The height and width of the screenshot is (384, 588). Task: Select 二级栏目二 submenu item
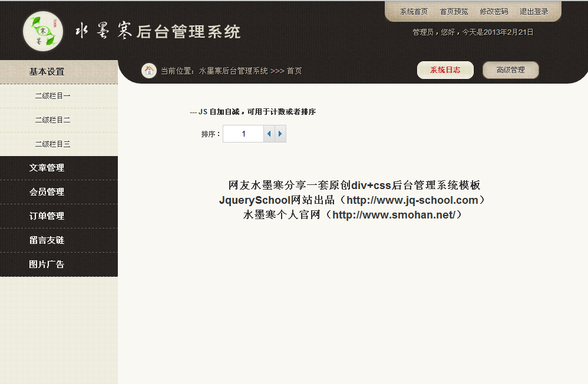click(x=53, y=120)
